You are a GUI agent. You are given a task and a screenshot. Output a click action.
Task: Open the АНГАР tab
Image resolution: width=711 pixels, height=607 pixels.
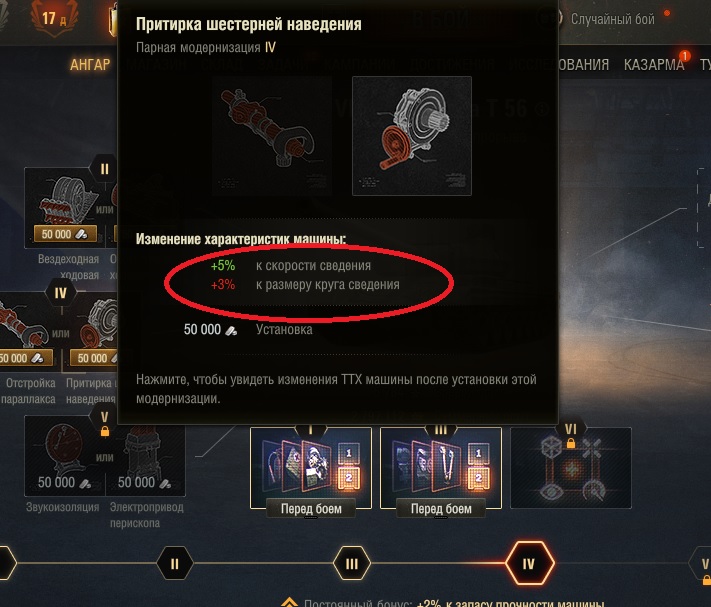click(x=90, y=65)
